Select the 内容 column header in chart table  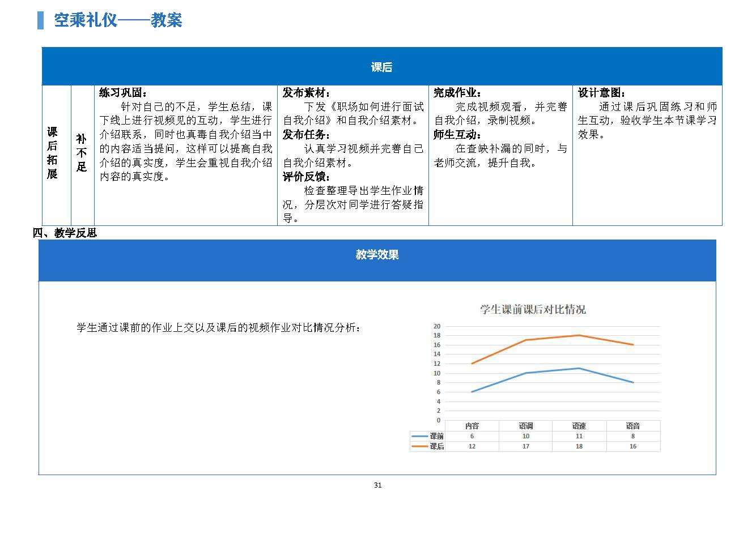pyautogui.click(x=472, y=426)
